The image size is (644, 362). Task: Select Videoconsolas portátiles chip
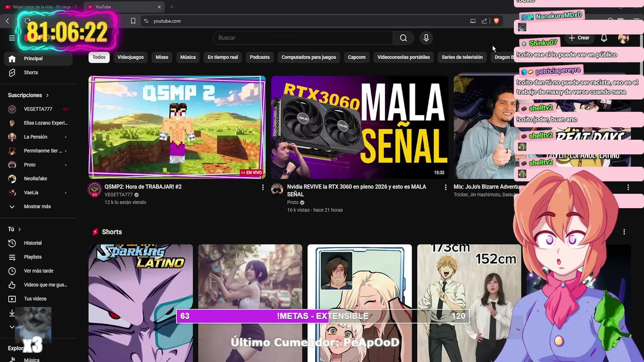pyautogui.click(x=404, y=57)
